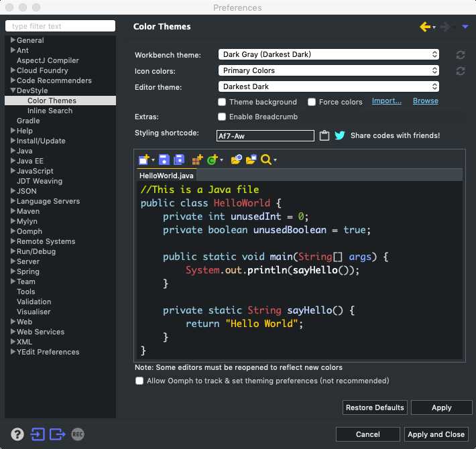Open the Editor theme dropdown
476x449 pixels.
329,86
